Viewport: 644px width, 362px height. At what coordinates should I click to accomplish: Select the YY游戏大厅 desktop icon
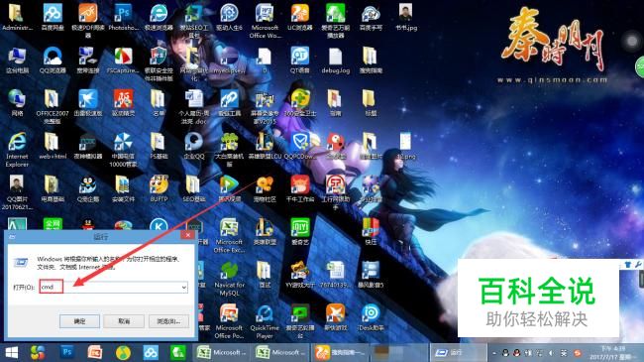tap(300, 275)
